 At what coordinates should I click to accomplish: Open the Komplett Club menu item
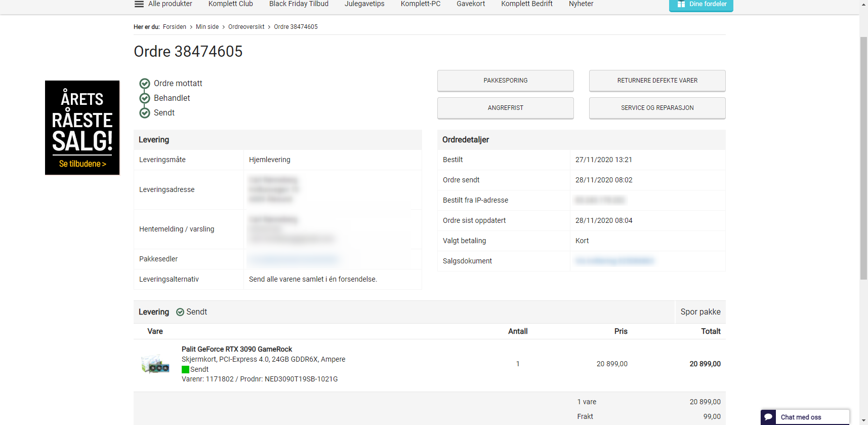[231, 4]
